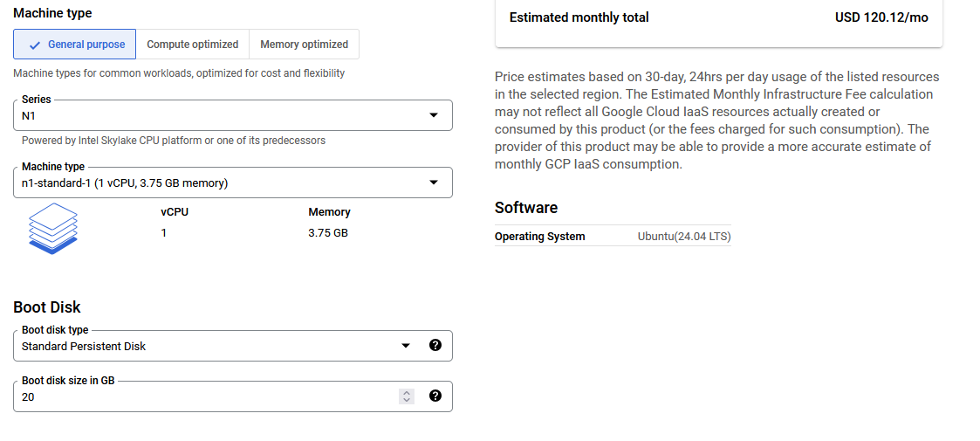Image resolution: width=980 pixels, height=441 pixels.
Task: Click the Operating System label
Action: click(540, 237)
